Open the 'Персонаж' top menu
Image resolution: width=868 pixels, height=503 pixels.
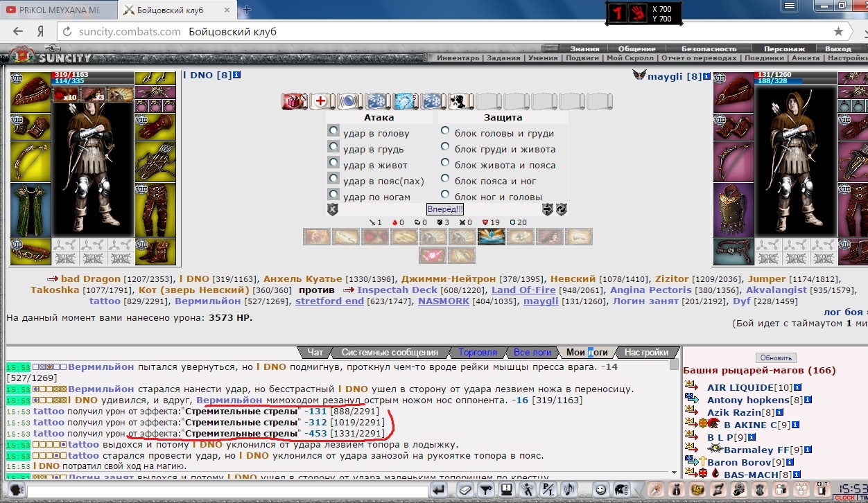784,49
